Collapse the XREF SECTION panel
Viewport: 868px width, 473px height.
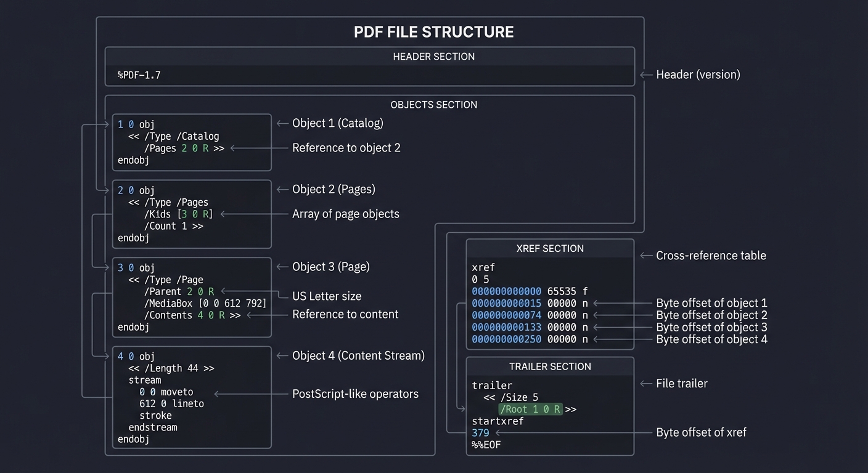click(x=550, y=249)
